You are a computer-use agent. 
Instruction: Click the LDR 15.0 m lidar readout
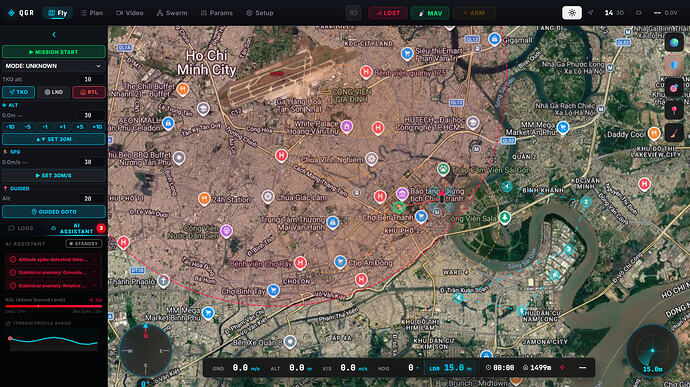451,368
